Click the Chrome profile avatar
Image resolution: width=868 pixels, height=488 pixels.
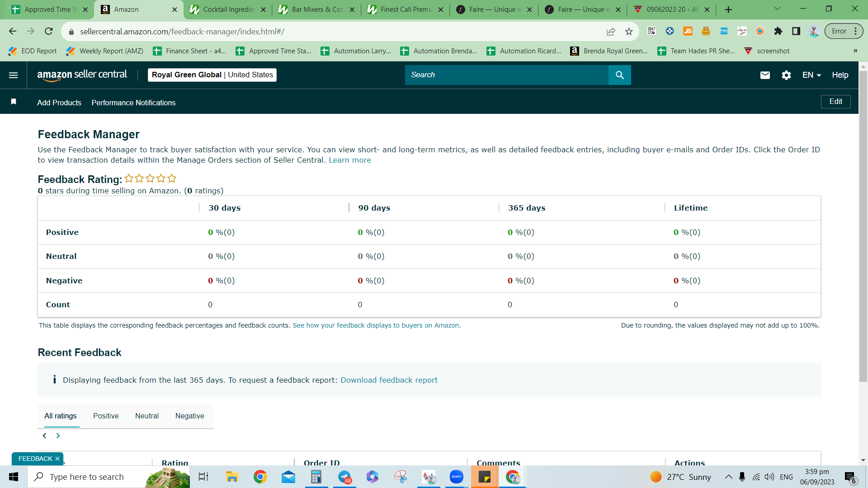click(814, 31)
